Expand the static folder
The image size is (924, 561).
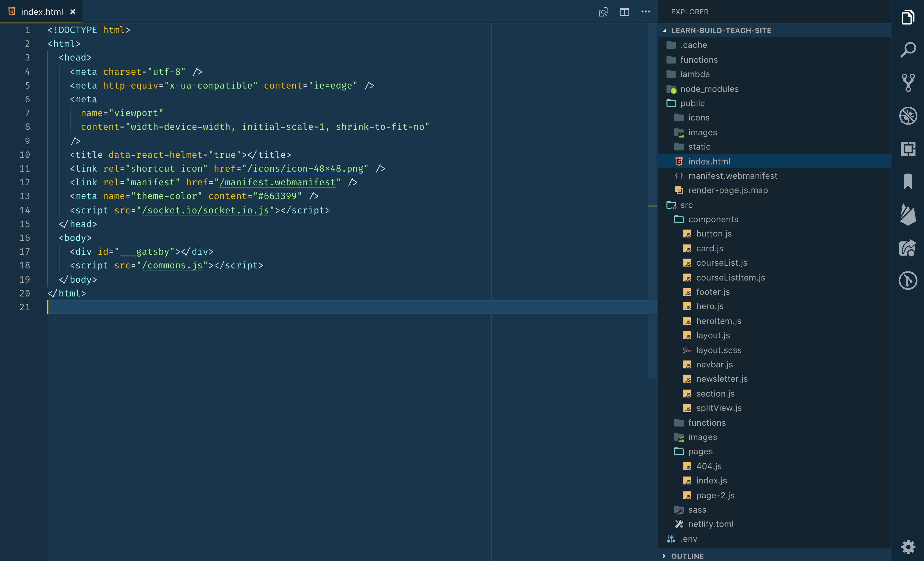[774, 147]
